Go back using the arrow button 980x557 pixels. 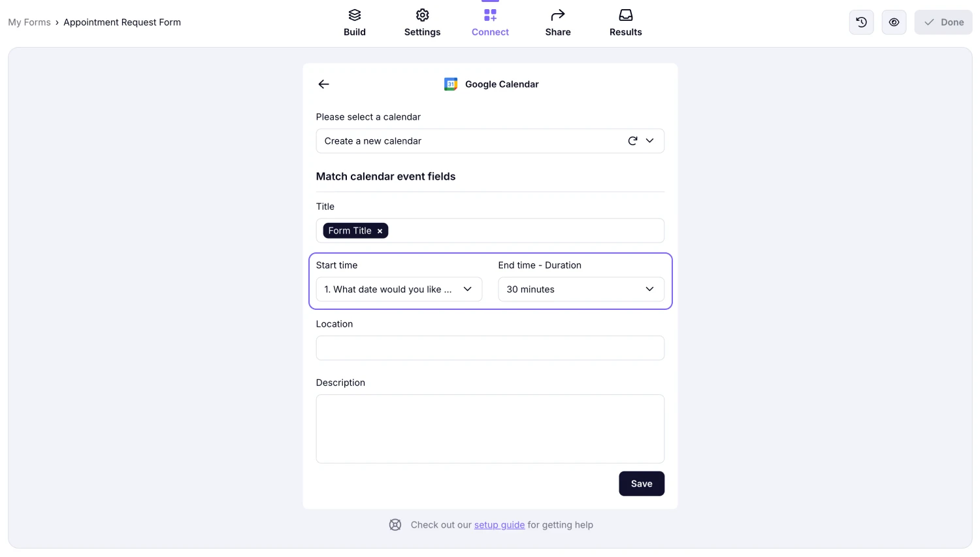tap(323, 84)
